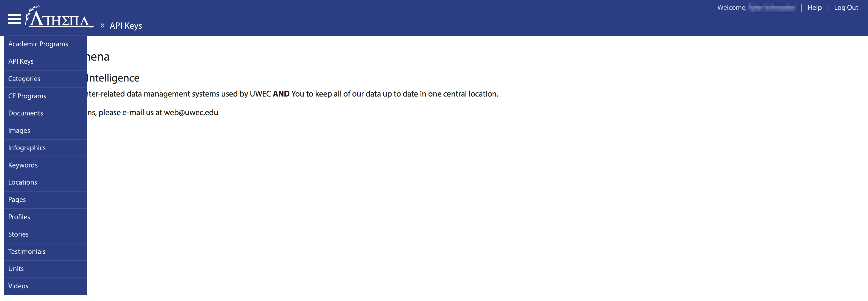This screenshot has width=868, height=301.
Task: Open the Images section icon
Action: [x=18, y=130]
